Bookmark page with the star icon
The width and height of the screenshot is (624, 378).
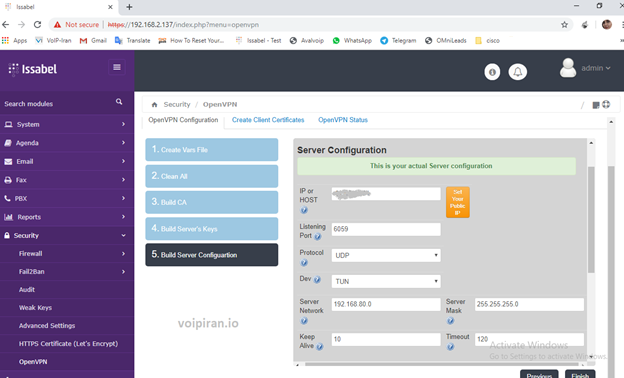click(564, 25)
